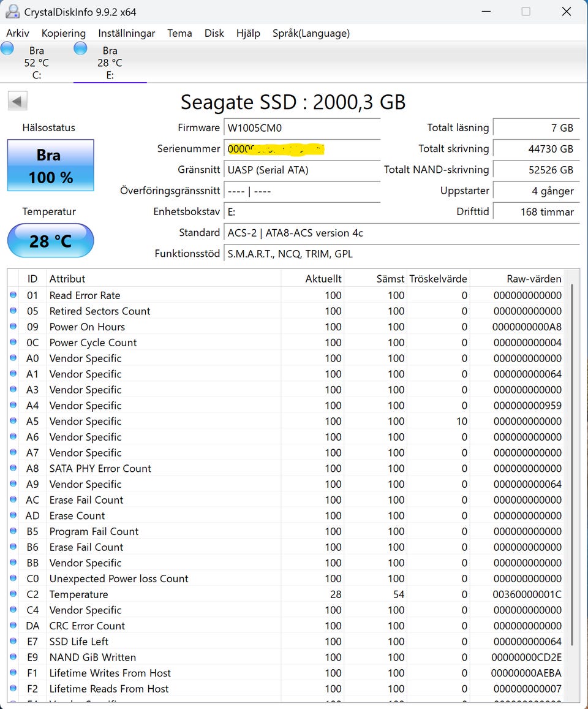Click the previous disk arrow button

(18, 101)
